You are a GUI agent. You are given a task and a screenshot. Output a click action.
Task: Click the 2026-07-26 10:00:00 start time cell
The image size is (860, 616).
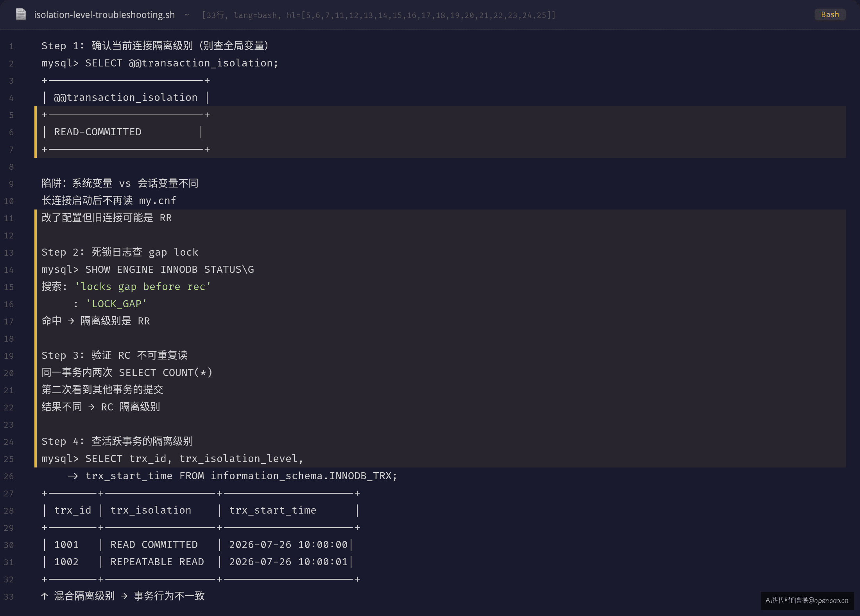(288, 544)
